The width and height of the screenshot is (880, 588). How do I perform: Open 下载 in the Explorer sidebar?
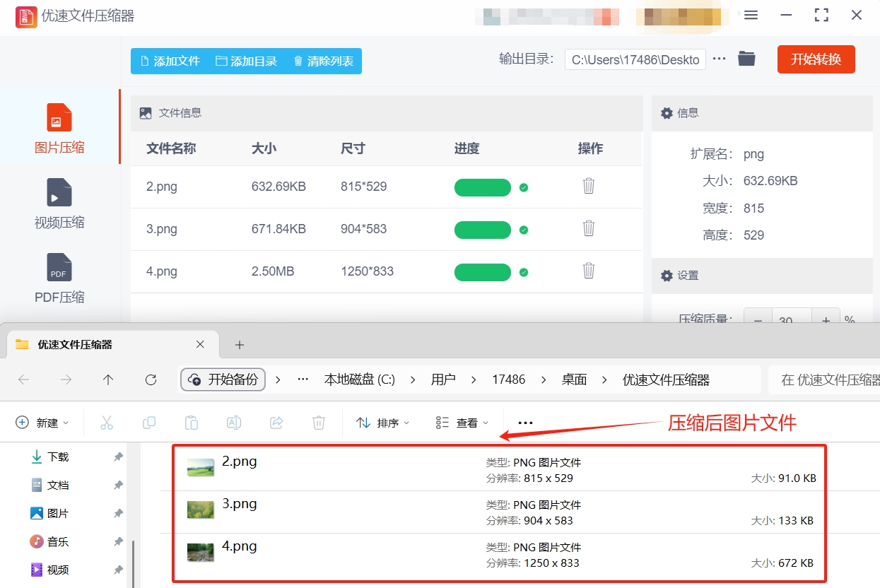coord(58,457)
